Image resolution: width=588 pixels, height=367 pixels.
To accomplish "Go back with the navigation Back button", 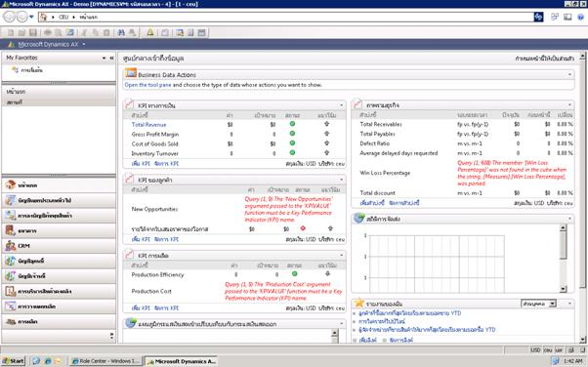I will (9, 17).
